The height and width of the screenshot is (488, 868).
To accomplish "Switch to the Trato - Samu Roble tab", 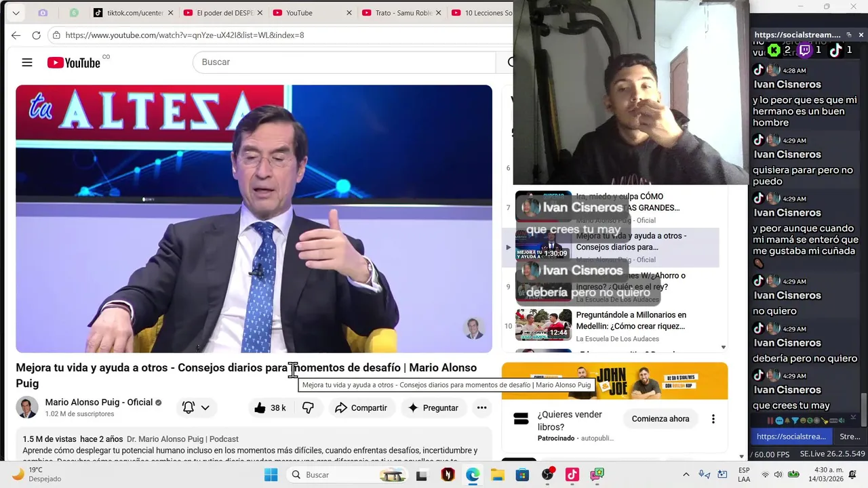I will point(400,13).
